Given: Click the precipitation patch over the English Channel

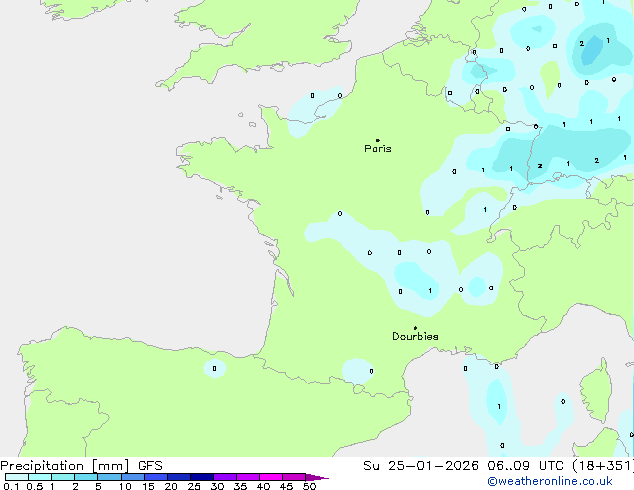Looking at the screenshot, I should [x=316, y=105].
